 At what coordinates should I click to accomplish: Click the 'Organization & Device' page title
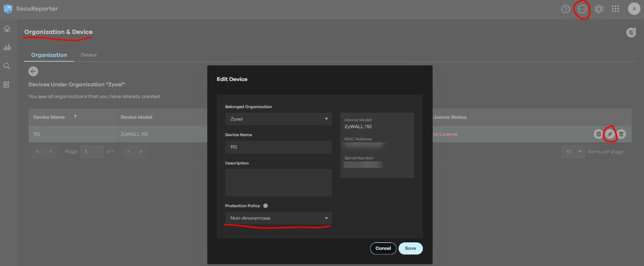[58, 32]
